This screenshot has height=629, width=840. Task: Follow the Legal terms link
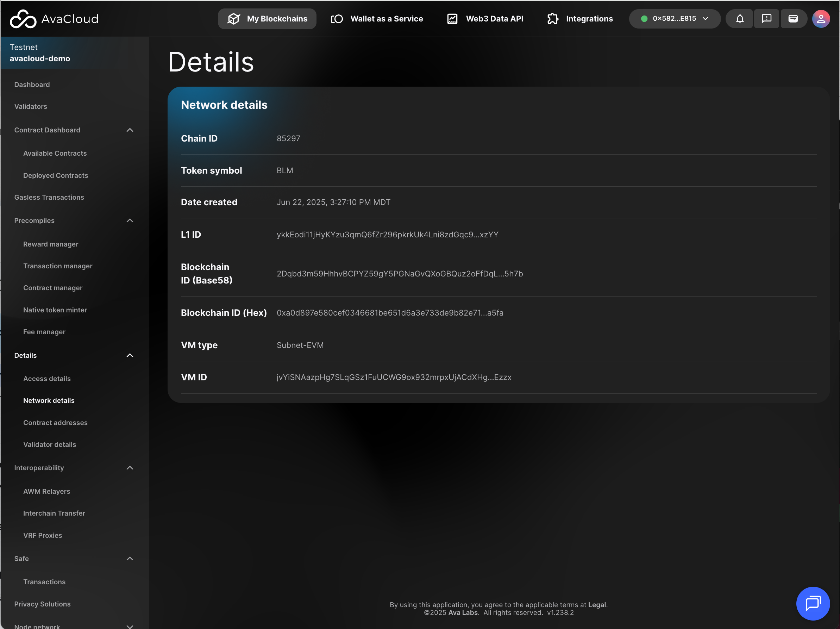[x=597, y=605]
